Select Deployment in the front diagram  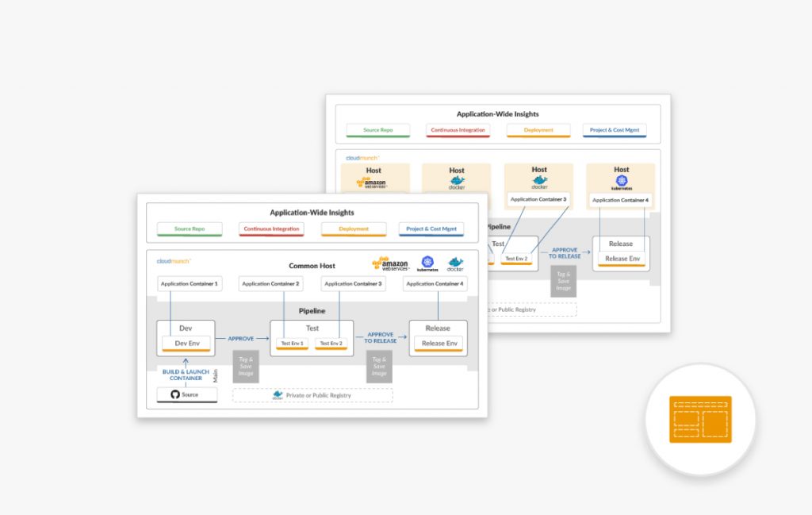pyautogui.click(x=354, y=229)
